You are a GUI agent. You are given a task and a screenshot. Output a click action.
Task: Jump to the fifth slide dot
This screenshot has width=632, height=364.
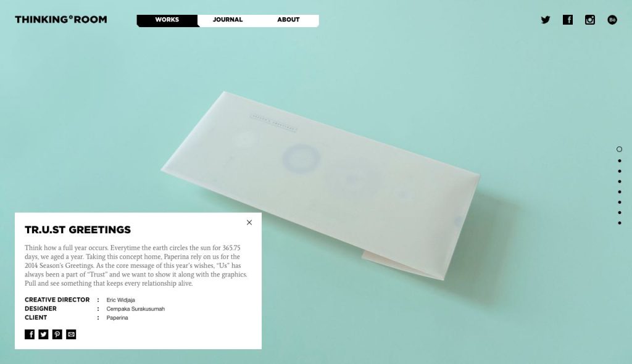[x=620, y=192]
